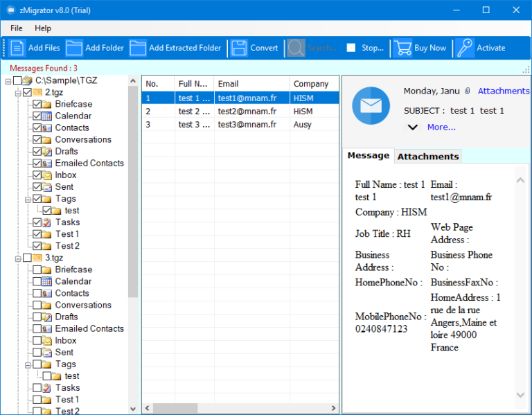Click the message pane scroll down arrow
532x415 pixels.
tap(520, 394)
